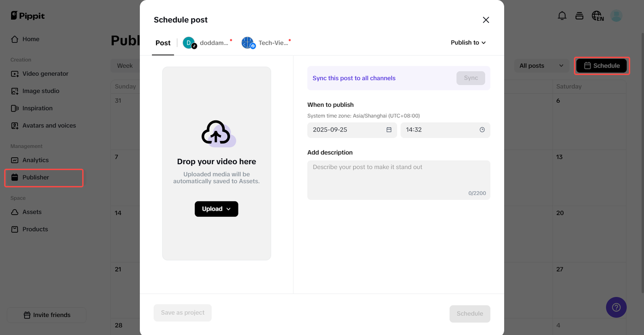
Task: Select the doddam TikTok channel
Action: tap(207, 43)
